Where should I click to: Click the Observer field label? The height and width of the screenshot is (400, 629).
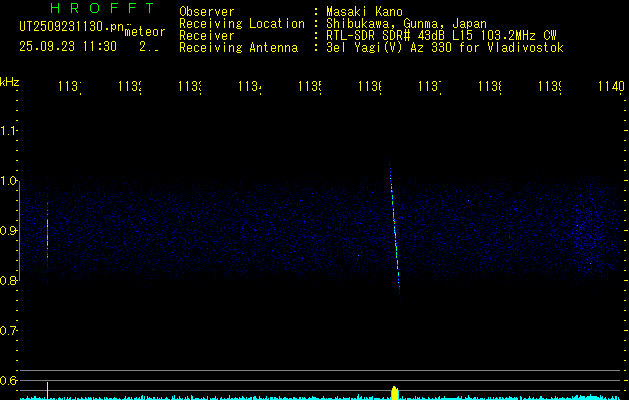(x=206, y=11)
